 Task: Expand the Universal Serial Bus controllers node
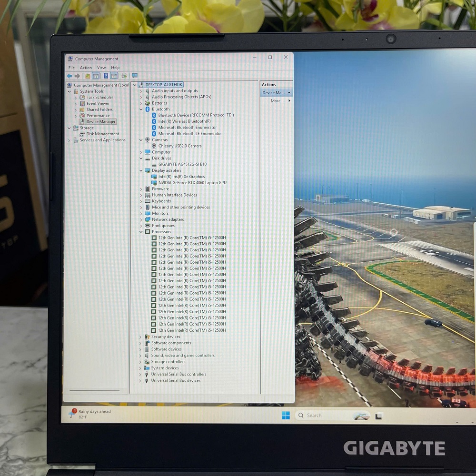pos(140,374)
